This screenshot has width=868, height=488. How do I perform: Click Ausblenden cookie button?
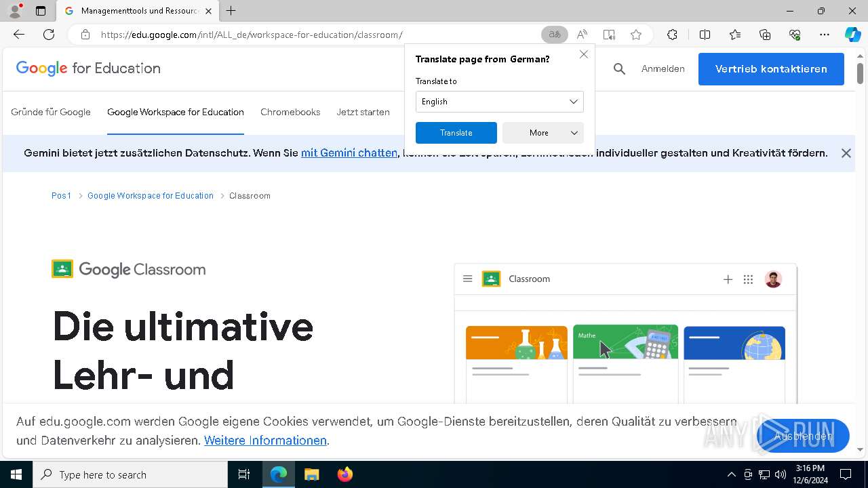(803, 436)
